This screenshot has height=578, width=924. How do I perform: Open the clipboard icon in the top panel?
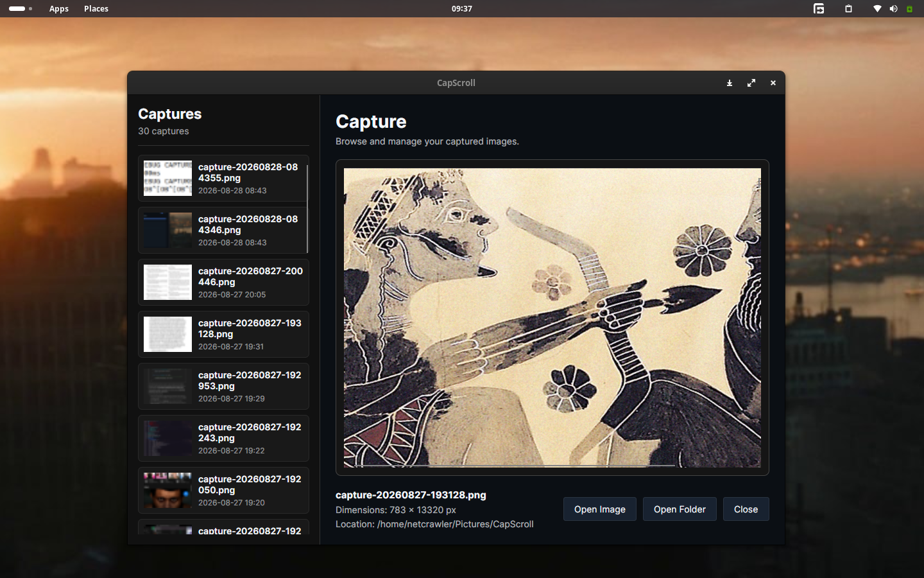pos(848,8)
